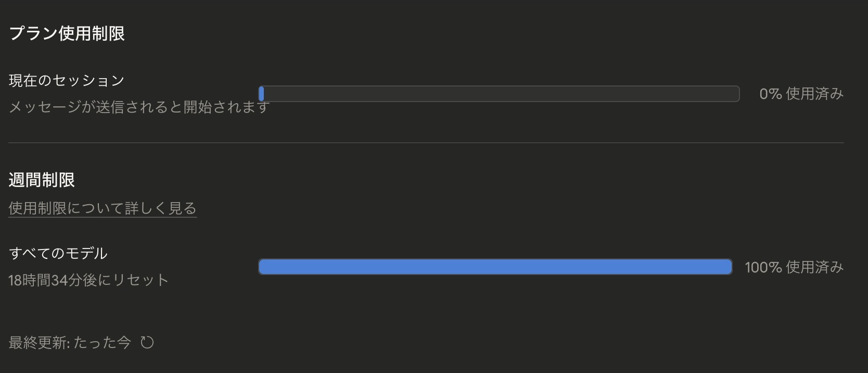Image resolution: width=868 pixels, height=373 pixels.
Task: Click the たった今 timestamp text
Action: (x=102, y=343)
